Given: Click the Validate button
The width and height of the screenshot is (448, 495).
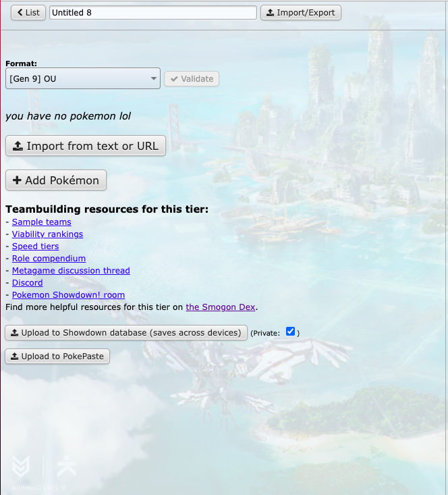Looking at the screenshot, I should click(192, 78).
